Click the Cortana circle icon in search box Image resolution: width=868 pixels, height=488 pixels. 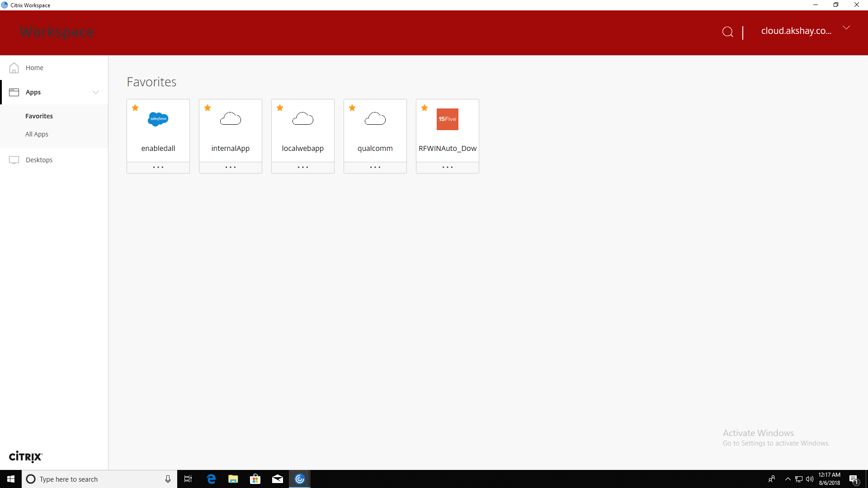(x=31, y=479)
